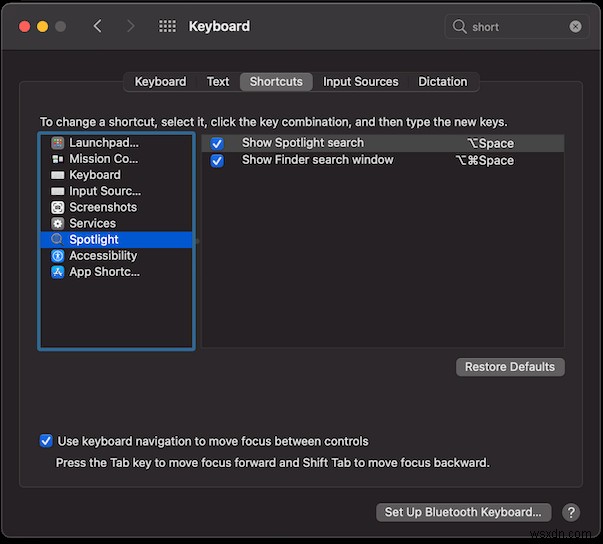
Task: Select 'Show Finder search window' shortcut label
Action: click(x=318, y=160)
